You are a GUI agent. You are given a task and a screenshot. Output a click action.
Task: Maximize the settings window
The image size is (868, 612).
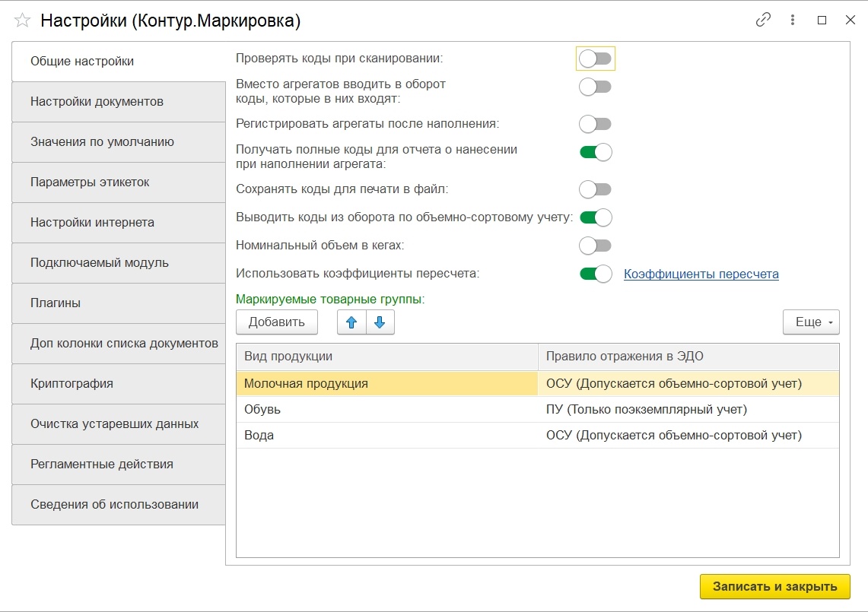pos(822,20)
